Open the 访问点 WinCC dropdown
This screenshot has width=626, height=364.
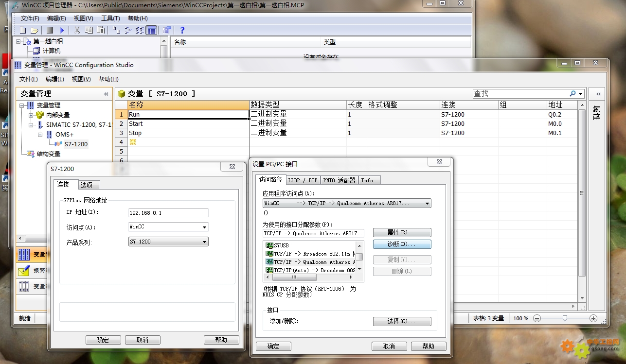coord(204,227)
